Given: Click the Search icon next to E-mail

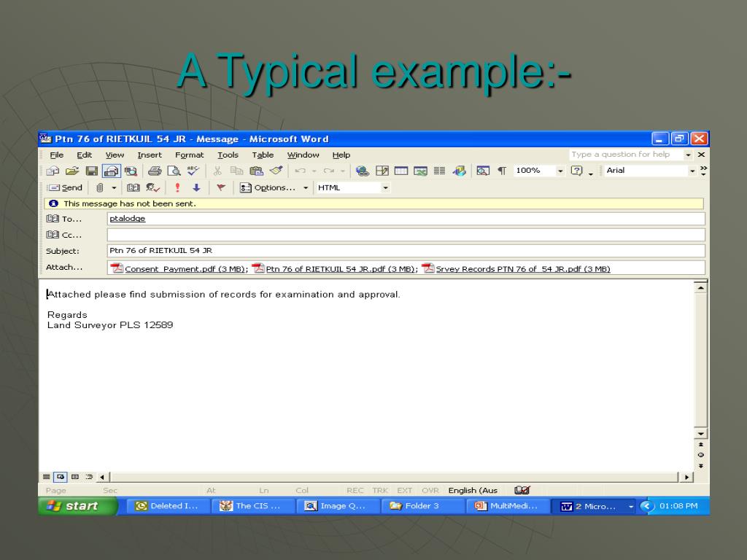Looking at the screenshot, I should [131, 171].
